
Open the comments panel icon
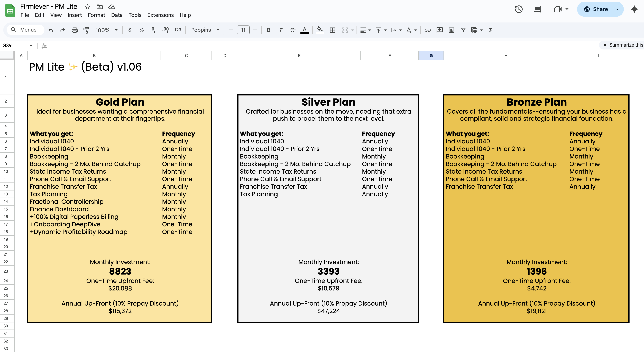tap(537, 9)
